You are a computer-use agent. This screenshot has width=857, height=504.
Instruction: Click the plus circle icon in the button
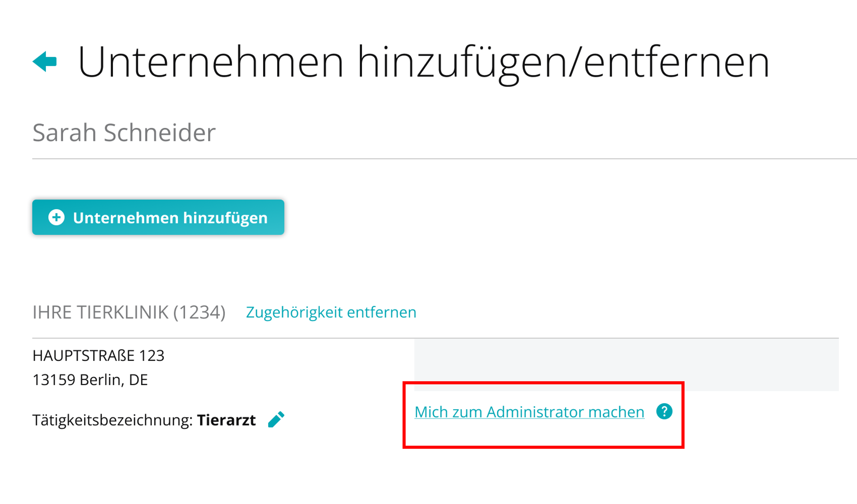tap(57, 218)
